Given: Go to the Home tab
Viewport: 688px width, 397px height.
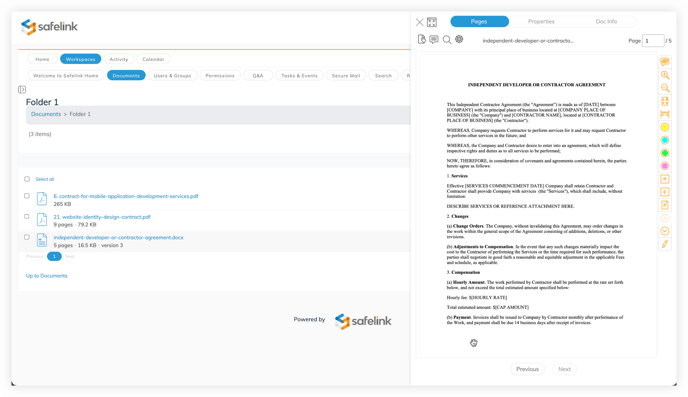Looking at the screenshot, I should [43, 59].
